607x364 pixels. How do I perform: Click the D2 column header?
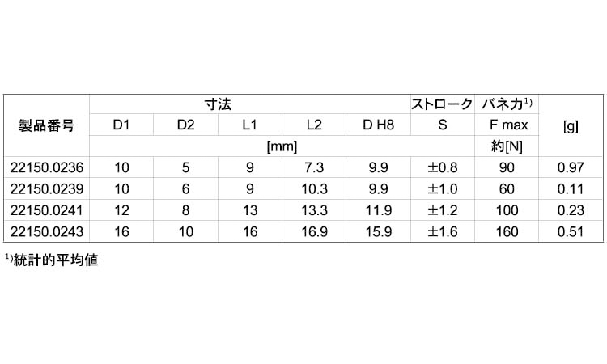[x=185, y=125]
